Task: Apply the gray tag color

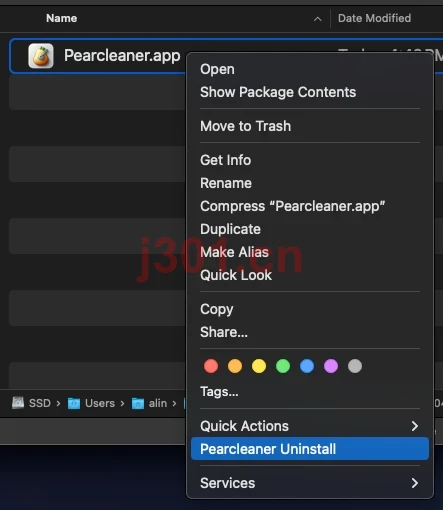Action: coord(355,366)
